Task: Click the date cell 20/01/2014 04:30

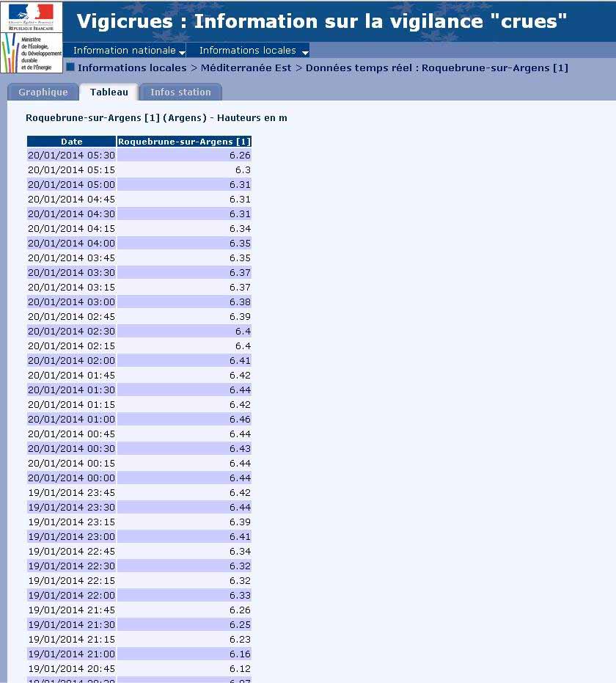Action: [x=71, y=214]
